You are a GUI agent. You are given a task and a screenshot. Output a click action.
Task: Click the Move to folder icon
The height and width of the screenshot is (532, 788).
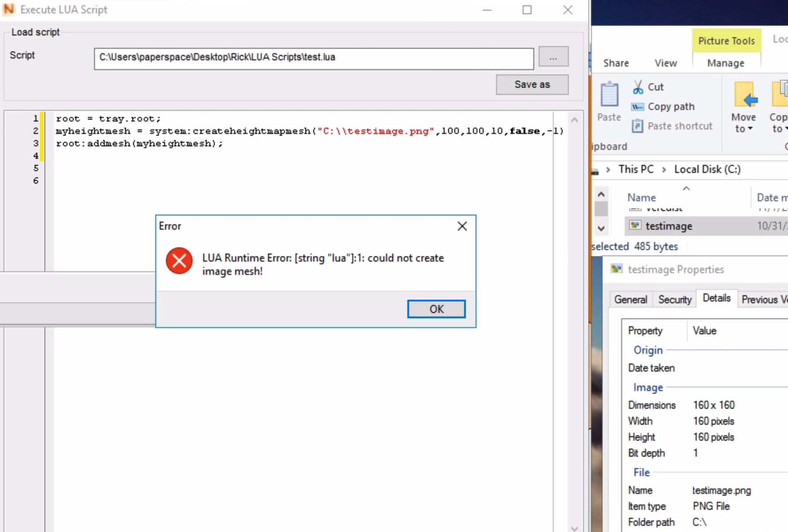(745, 94)
